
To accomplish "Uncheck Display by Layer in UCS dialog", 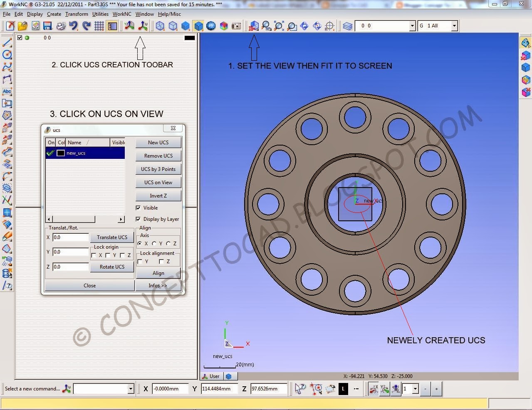I will pyautogui.click(x=139, y=219).
